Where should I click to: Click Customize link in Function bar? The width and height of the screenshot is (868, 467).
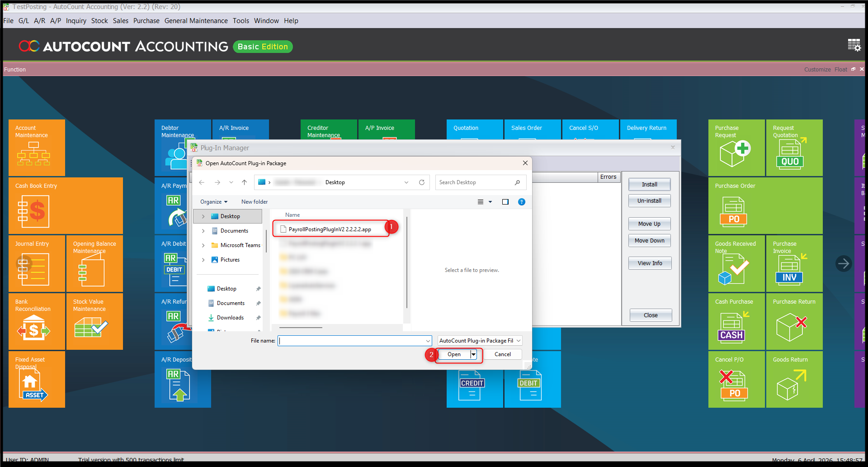[x=817, y=70]
